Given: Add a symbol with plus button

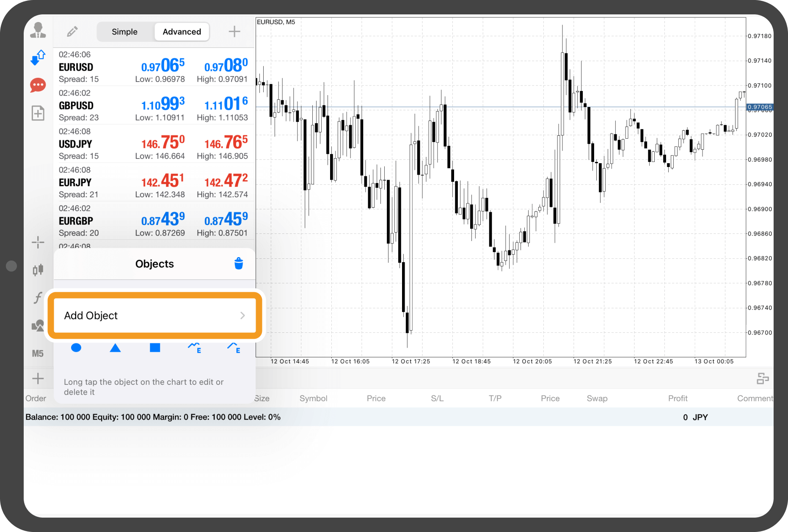Looking at the screenshot, I should click(234, 32).
